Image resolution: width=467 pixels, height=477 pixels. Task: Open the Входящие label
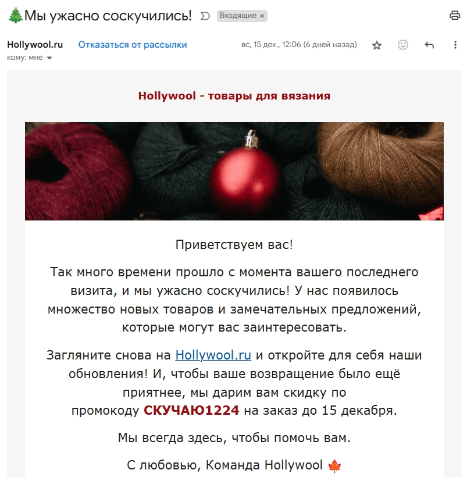point(238,16)
